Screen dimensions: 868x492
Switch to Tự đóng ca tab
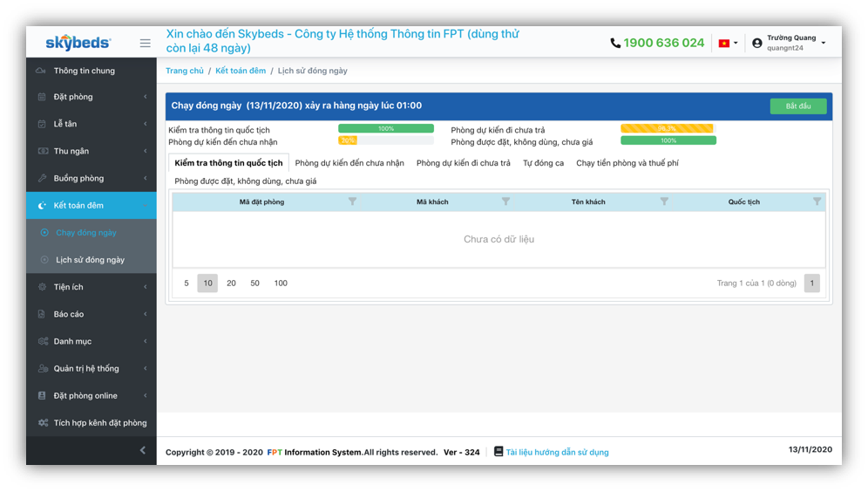[543, 163]
